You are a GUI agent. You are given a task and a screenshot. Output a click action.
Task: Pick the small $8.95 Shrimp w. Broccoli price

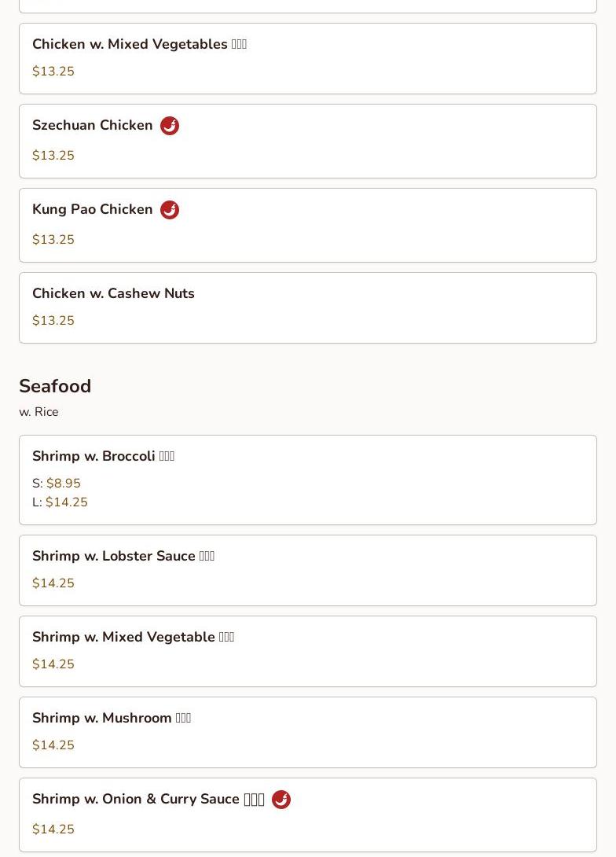[64, 484]
